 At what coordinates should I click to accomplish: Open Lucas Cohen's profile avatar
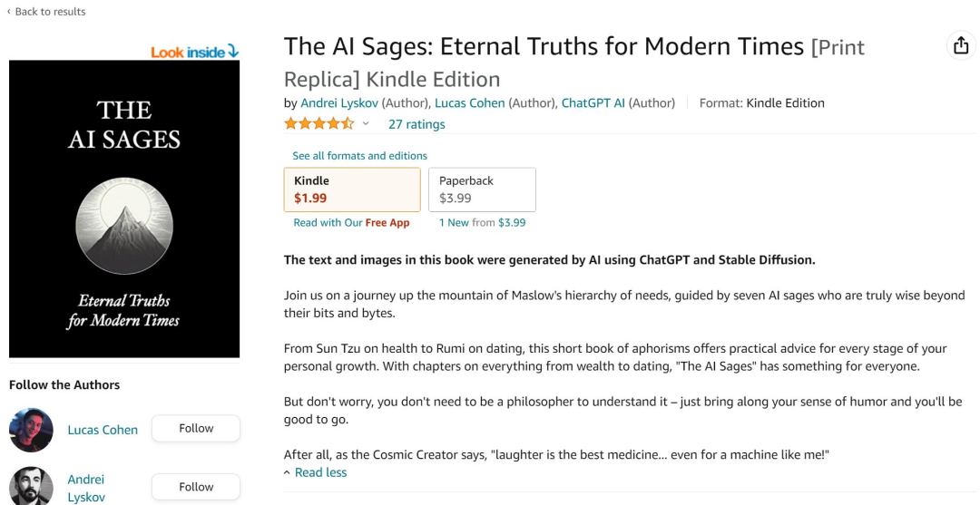coord(31,430)
